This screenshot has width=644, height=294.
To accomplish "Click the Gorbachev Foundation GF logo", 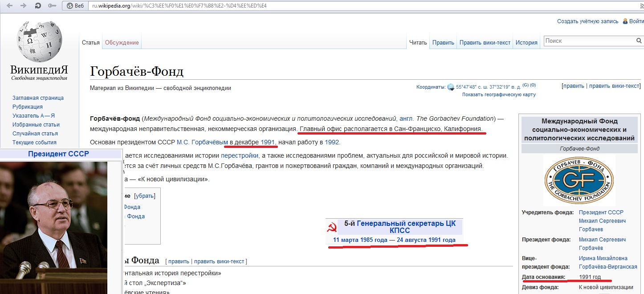I will pos(579,180).
